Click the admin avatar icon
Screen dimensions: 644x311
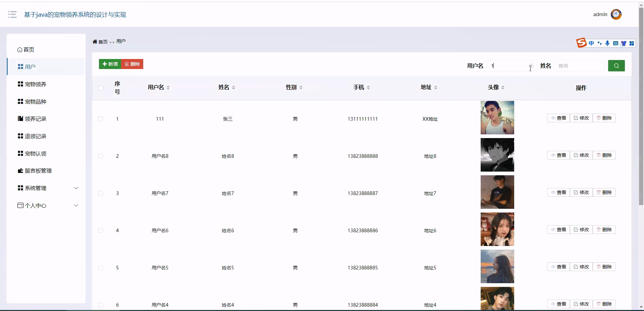pyautogui.click(x=616, y=14)
